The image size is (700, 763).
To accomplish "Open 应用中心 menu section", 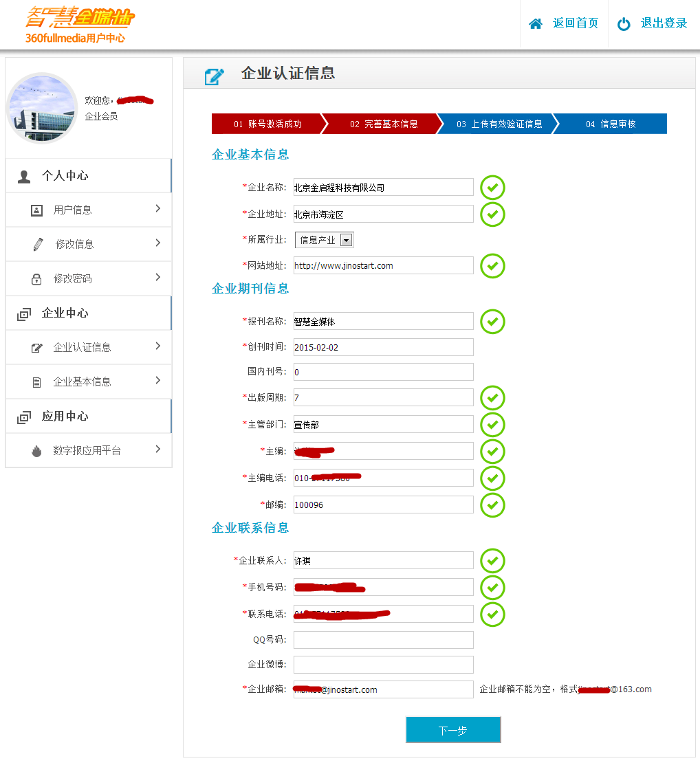I will [x=89, y=417].
